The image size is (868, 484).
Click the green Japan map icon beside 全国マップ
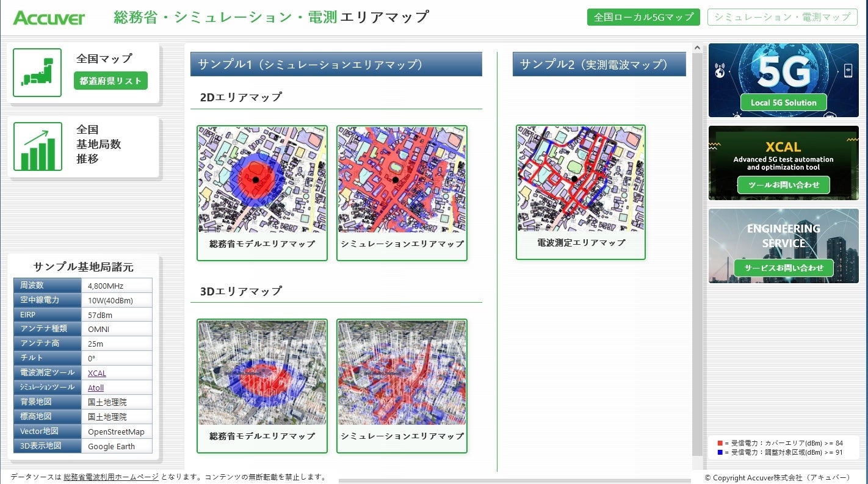[x=37, y=73]
